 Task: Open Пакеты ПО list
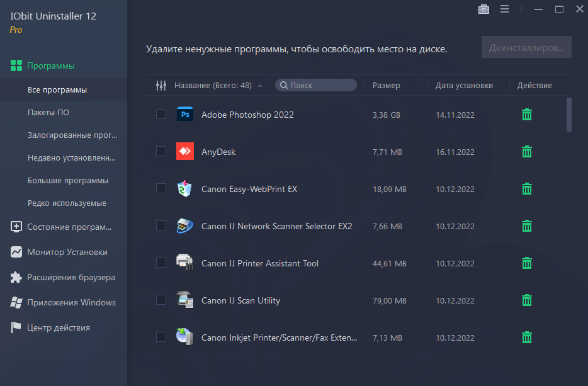tap(48, 113)
